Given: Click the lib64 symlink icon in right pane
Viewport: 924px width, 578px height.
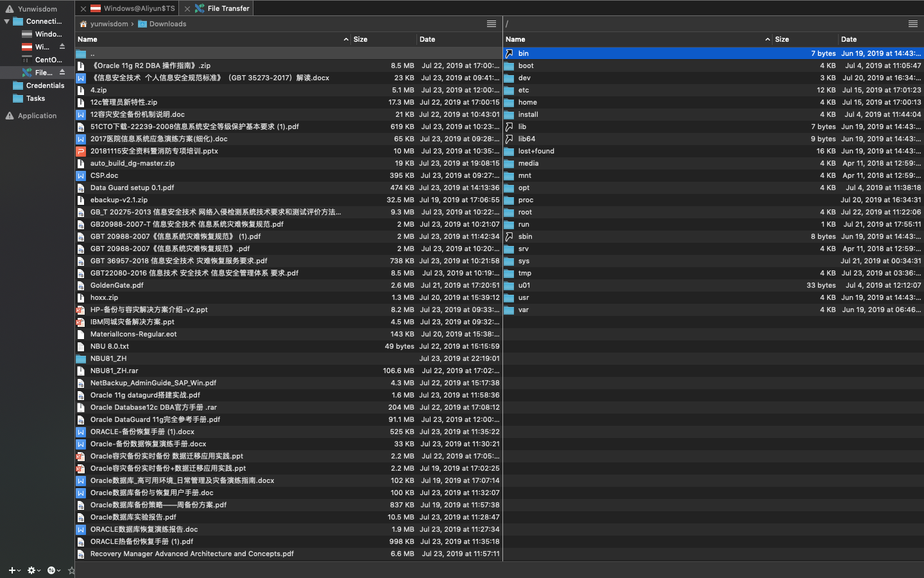Looking at the screenshot, I should pyautogui.click(x=509, y=139).
